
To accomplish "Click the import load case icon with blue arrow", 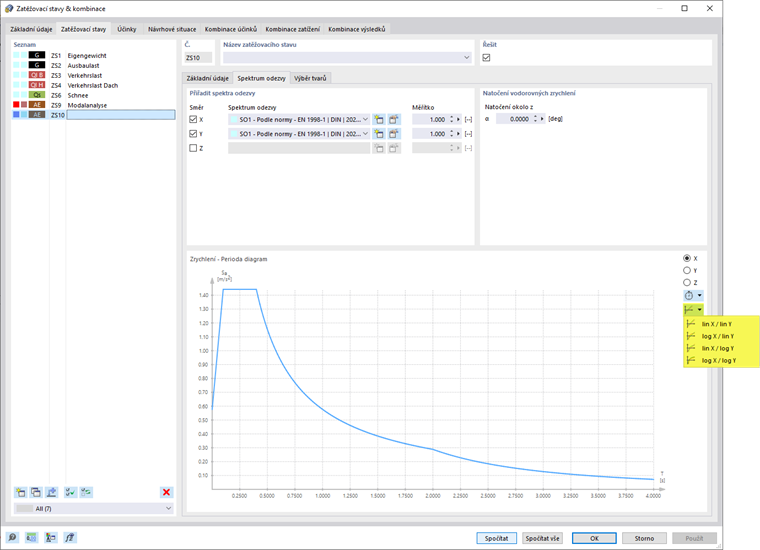I will click(x=51, y=492).
